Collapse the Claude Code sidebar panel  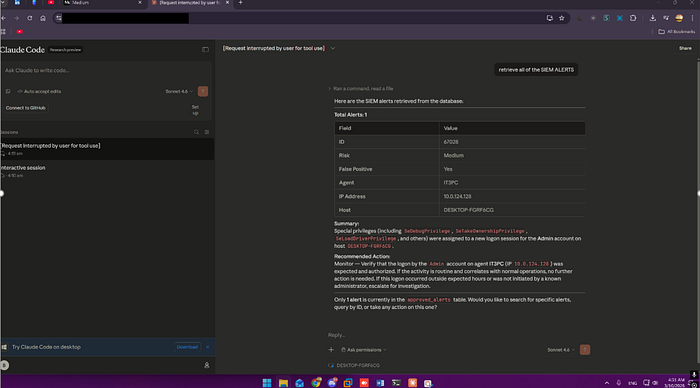[x=205, y=50]
